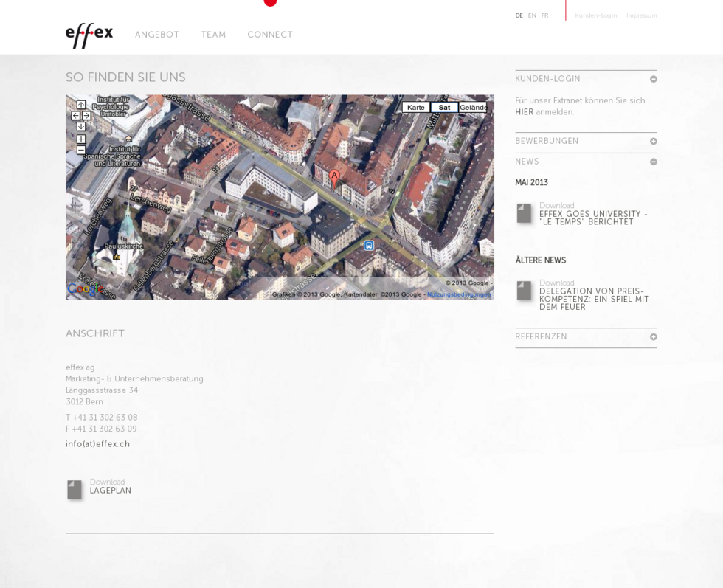Click Institut für Psychologie map label
The image size is (723, 588).
pos(111,106)
